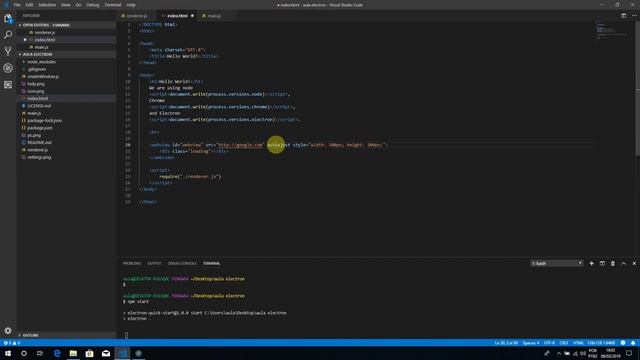Open settings.png in file tree

pos(39,157)
